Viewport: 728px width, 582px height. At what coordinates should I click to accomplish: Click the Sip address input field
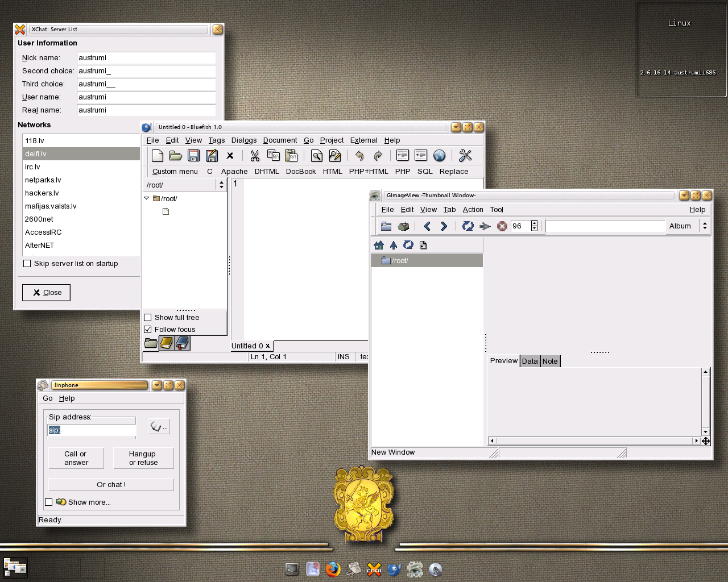tap(92, 430)
